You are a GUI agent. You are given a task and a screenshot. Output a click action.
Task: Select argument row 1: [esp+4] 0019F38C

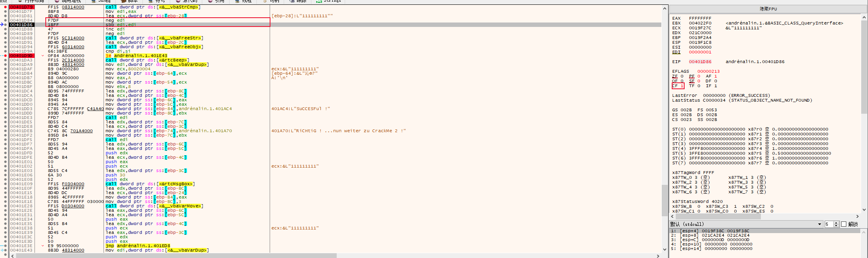coord(765,231)
